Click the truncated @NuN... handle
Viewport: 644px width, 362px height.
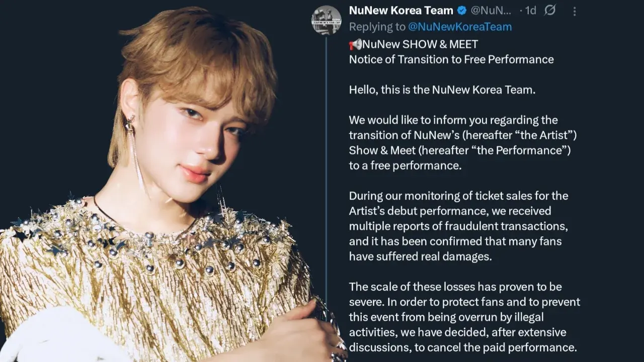pyautogui.click(x=491, y=11)
